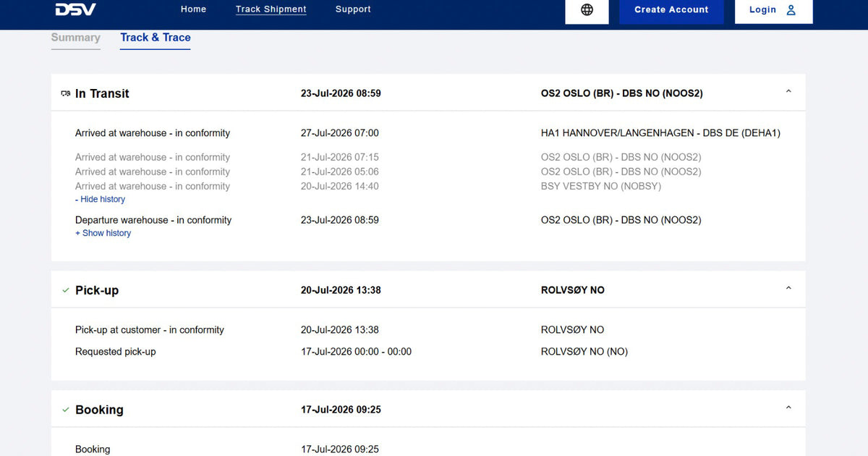Click the Create Account button
868x456 pixels.
[671, 10]
